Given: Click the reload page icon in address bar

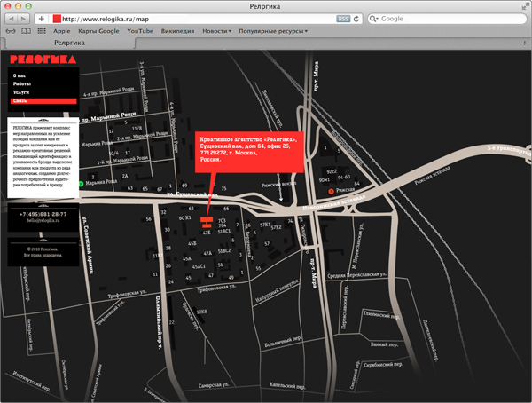Looking at the screenshot, I should (357, 19).
